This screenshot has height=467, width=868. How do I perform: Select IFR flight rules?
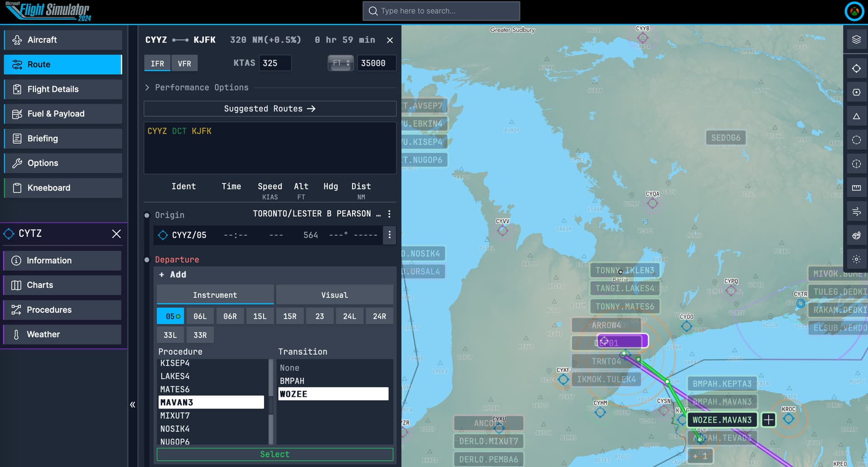157,63
